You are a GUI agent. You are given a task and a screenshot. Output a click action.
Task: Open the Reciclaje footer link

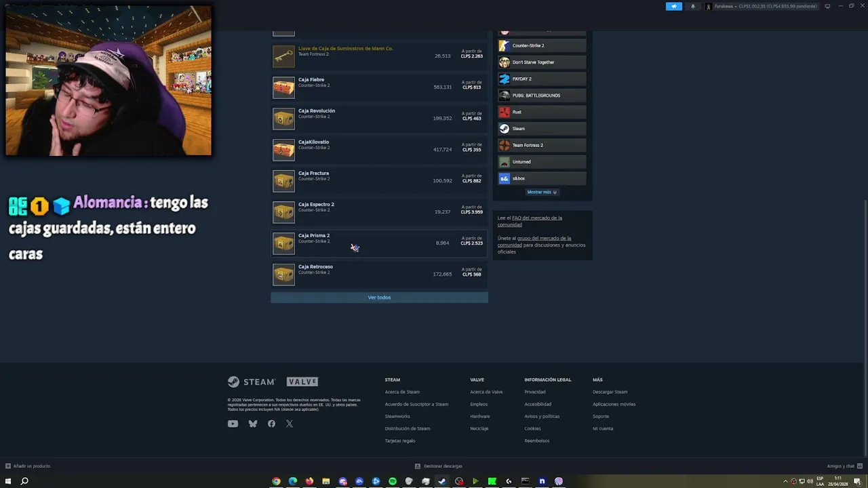pyautogui.click(x=479, y=428)
